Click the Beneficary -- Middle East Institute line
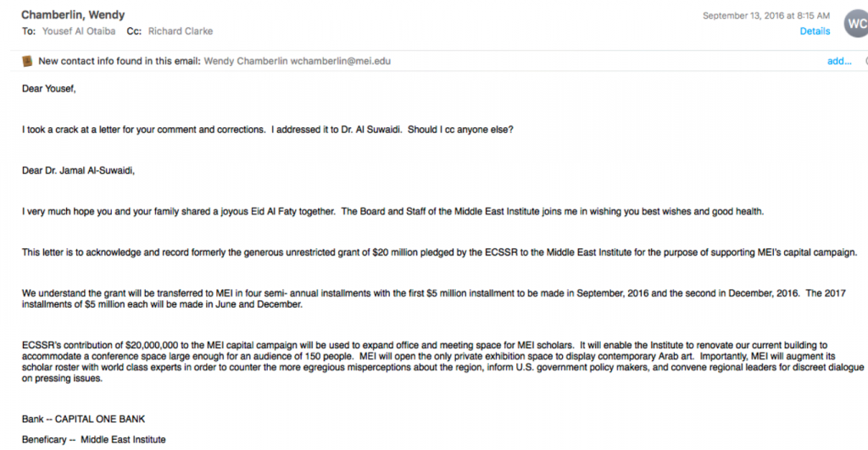 click(x=93, y=440)
